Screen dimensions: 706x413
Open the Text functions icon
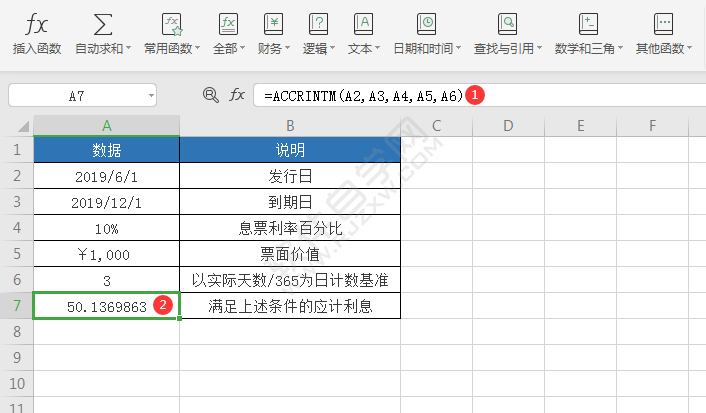tap(363, 24)
